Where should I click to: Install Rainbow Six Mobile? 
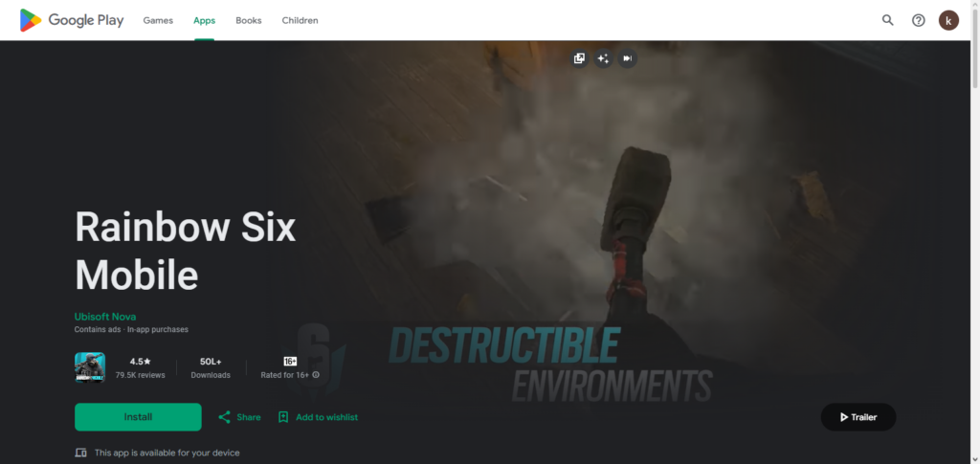(138, 417)
